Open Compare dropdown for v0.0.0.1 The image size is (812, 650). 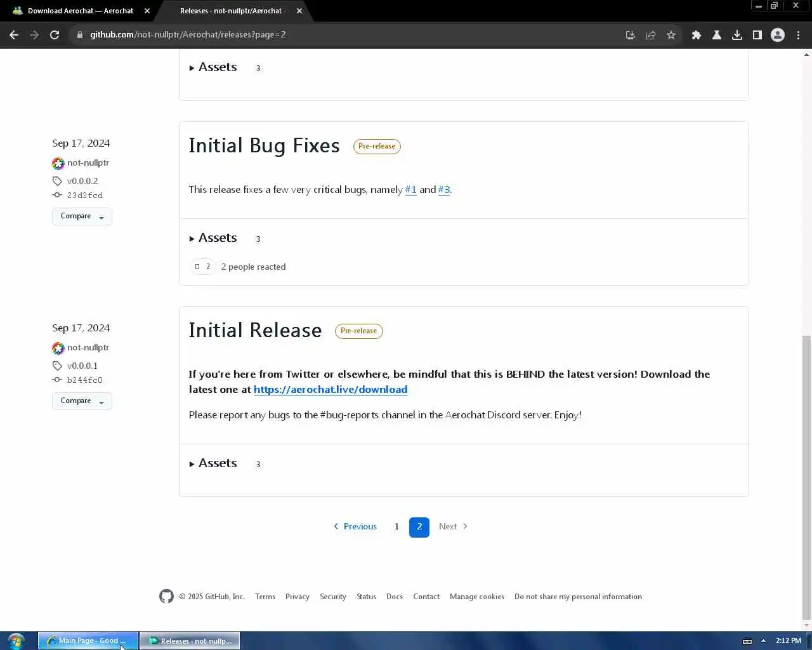coord(82,401)
